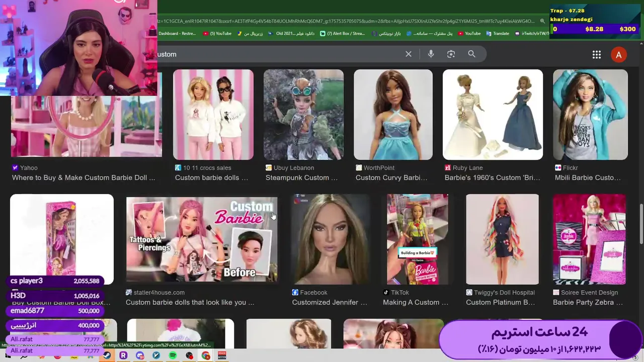Image resolution: width=644 pixels, height=362 pixels.
Task: Switch to Chrome in the taskbar
Action: (206, 355)
